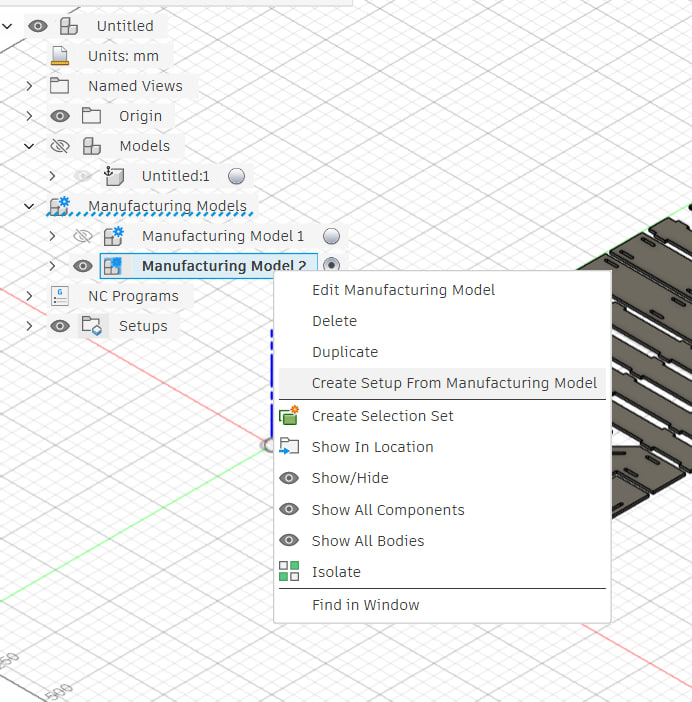Choose Show In Location
The height and width of the screenshot is (702, 692).
[x=442, y=447]
